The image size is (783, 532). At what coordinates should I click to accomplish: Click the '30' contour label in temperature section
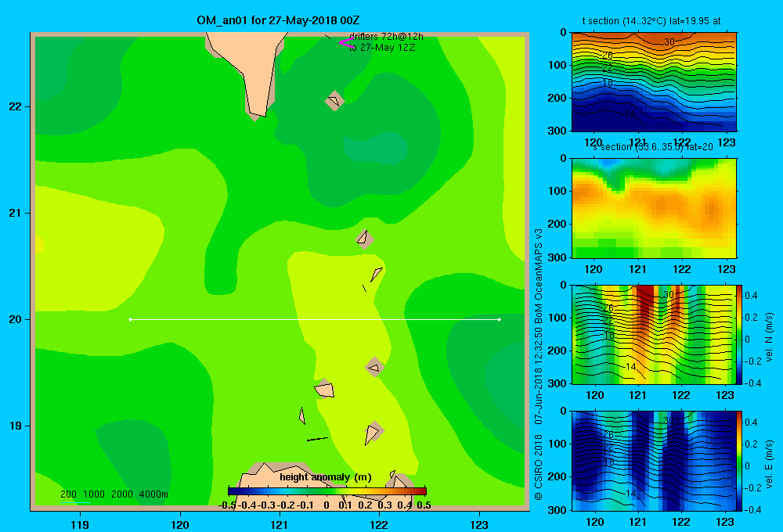click(669, 42)
